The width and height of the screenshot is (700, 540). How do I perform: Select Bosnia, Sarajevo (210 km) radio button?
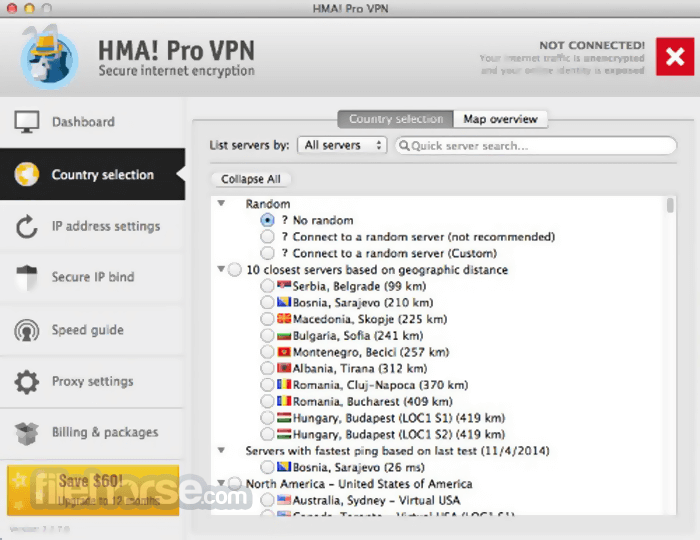[x=267, y=302]
